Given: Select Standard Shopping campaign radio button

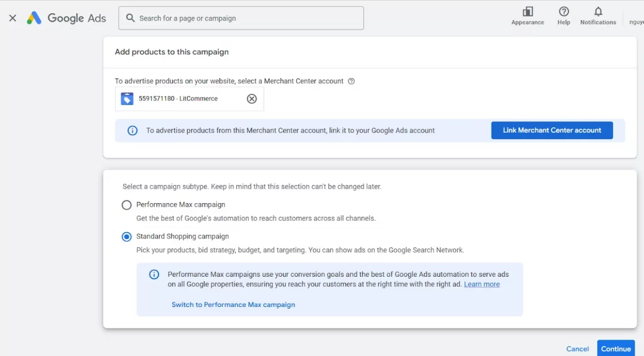Looking at the screenshot, I should 126,237.
